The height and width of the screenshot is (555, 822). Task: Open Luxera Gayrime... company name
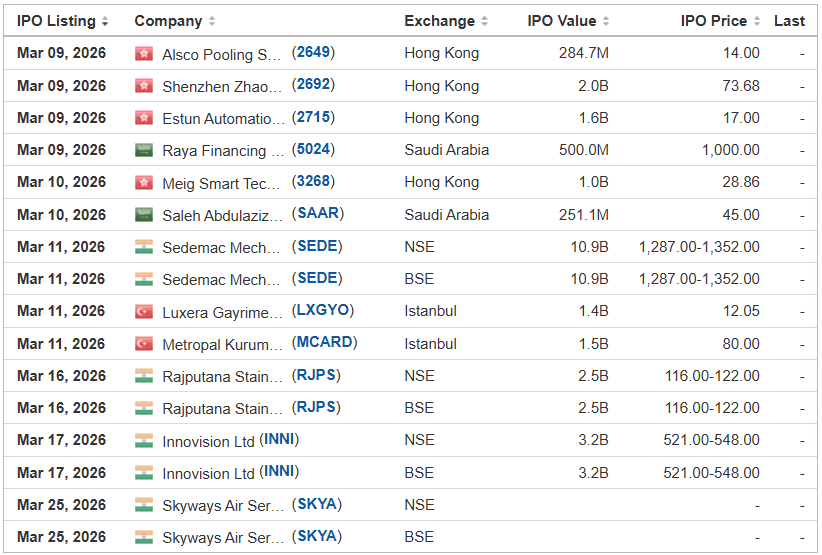[x=222, y=312]
